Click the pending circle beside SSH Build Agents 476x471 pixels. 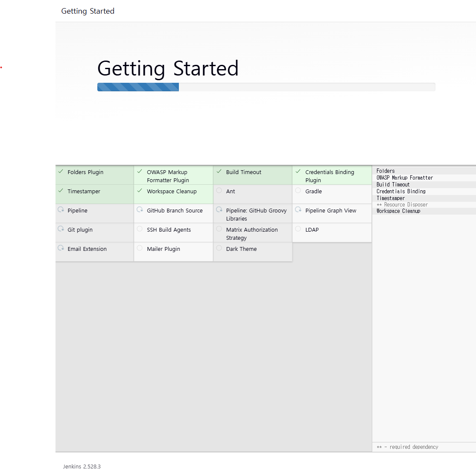click(140, 229)
